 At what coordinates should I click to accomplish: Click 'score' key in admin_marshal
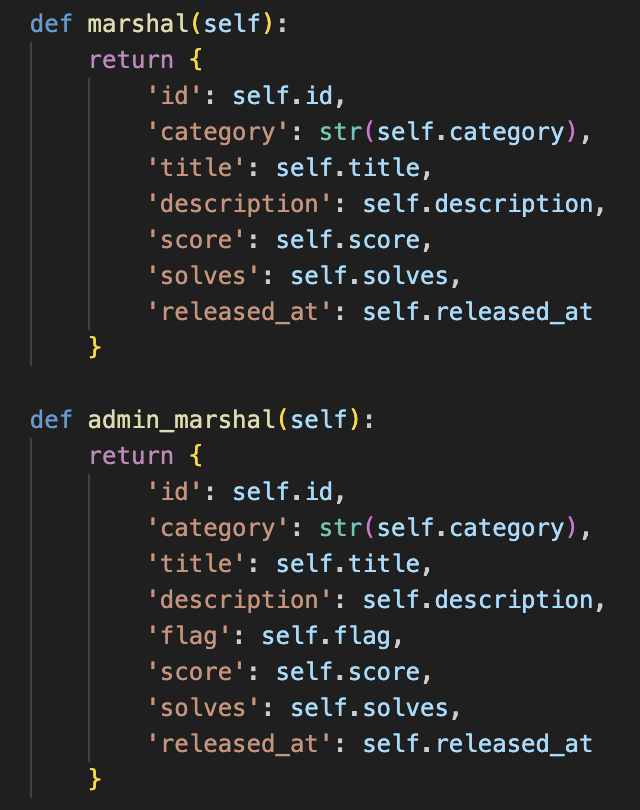point(196,672)
